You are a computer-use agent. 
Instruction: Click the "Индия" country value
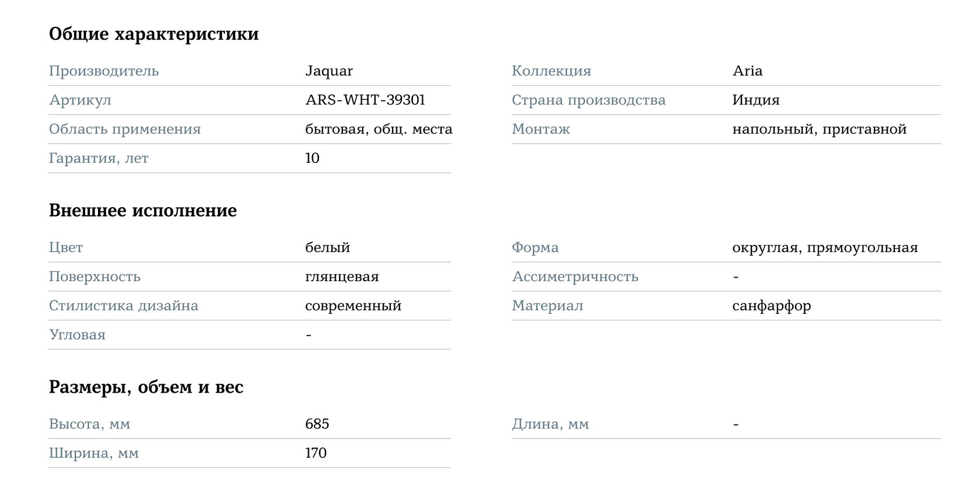click(755, 100)
